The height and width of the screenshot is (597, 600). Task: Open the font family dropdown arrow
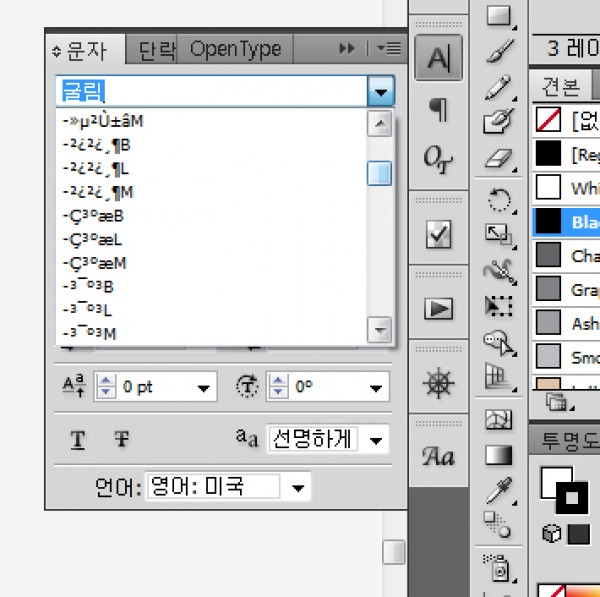point(381,91)
